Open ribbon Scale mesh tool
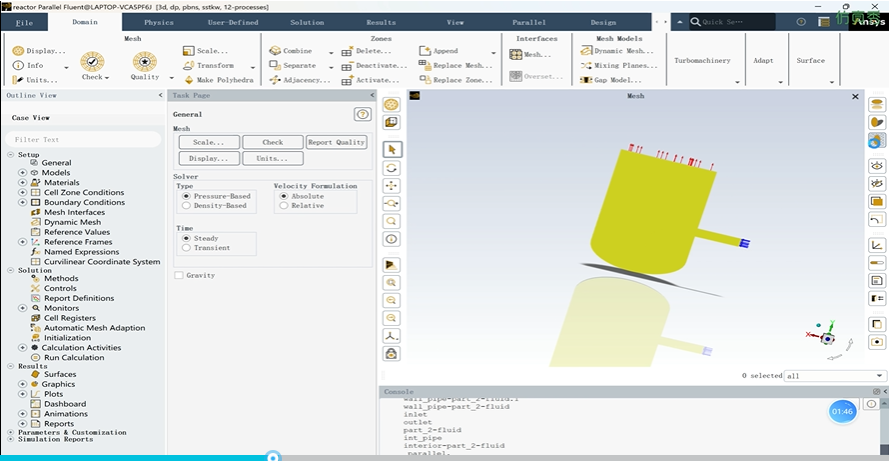Image resolution: width=889 pixels, height=461 pixels. point(205,50)
